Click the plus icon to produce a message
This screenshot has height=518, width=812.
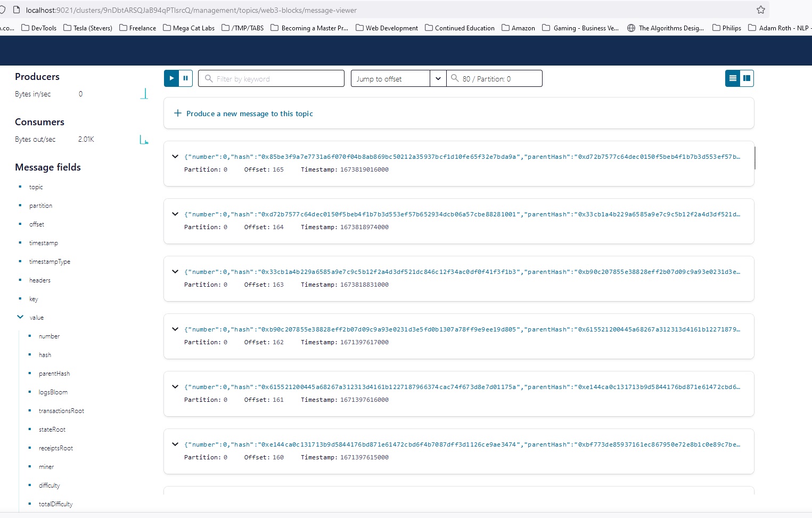[x=177, y=113]
